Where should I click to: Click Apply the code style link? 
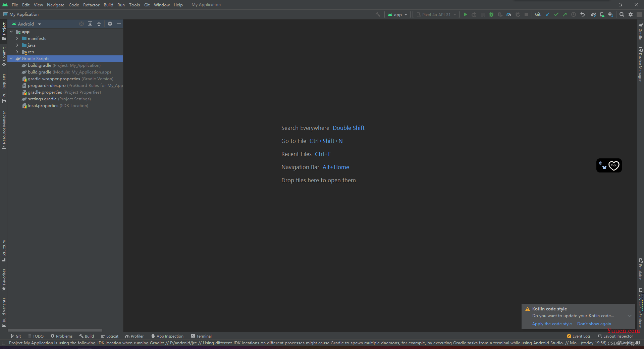point(552,324)
